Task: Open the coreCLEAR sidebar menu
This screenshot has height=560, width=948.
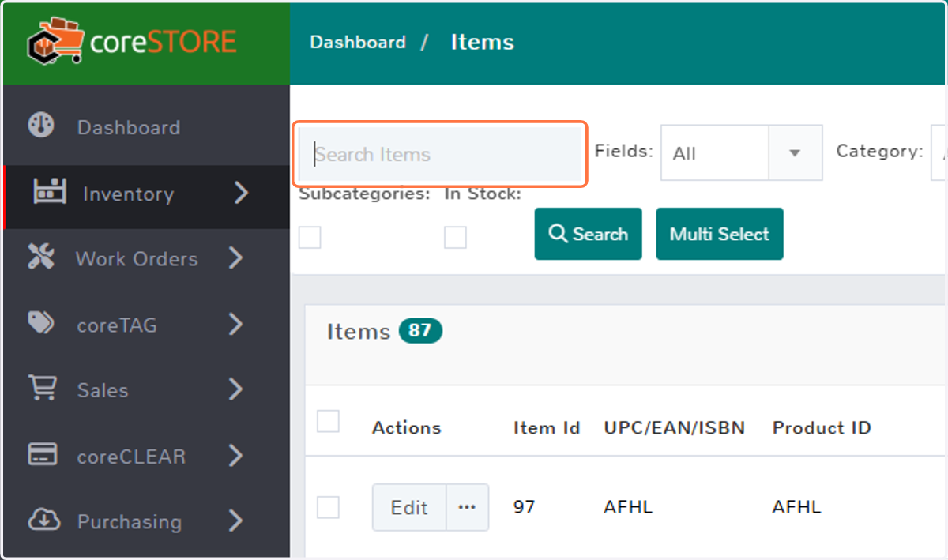Action: point(146,456)
